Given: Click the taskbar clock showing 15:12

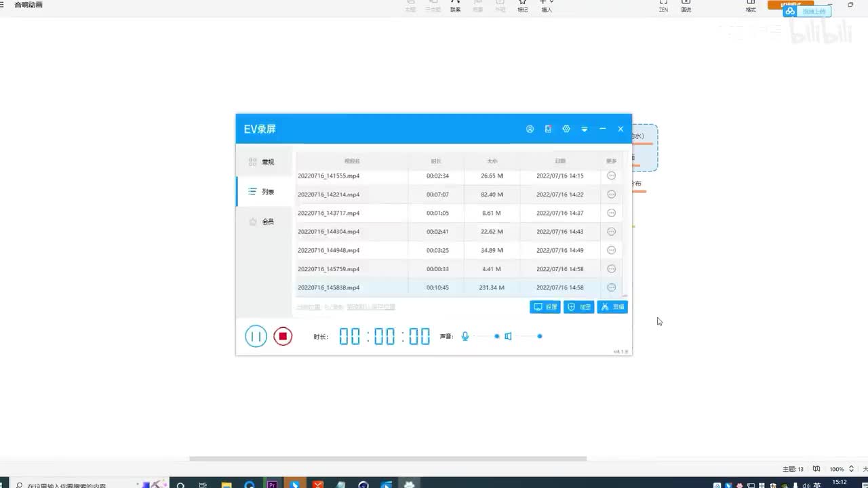Looking at the screenshot, I should (x=840, y=483).
